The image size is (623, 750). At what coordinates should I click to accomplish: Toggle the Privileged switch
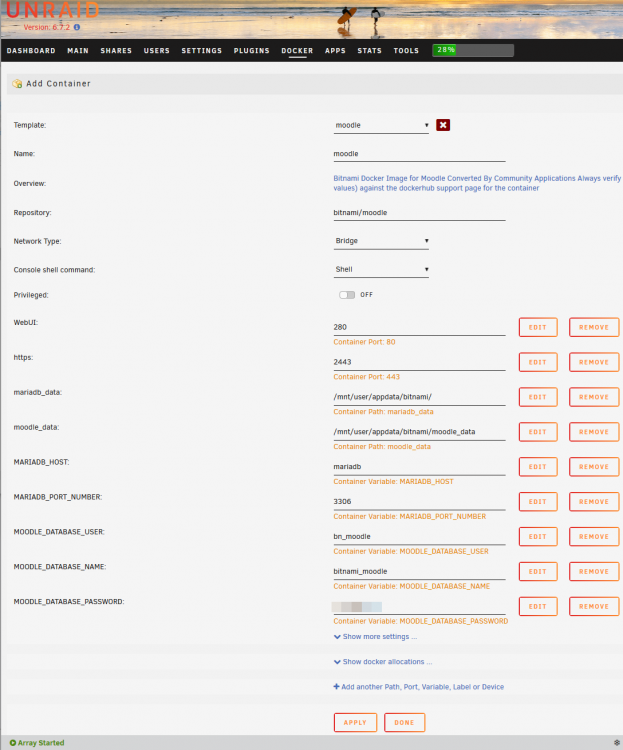(x=347, y=295)
